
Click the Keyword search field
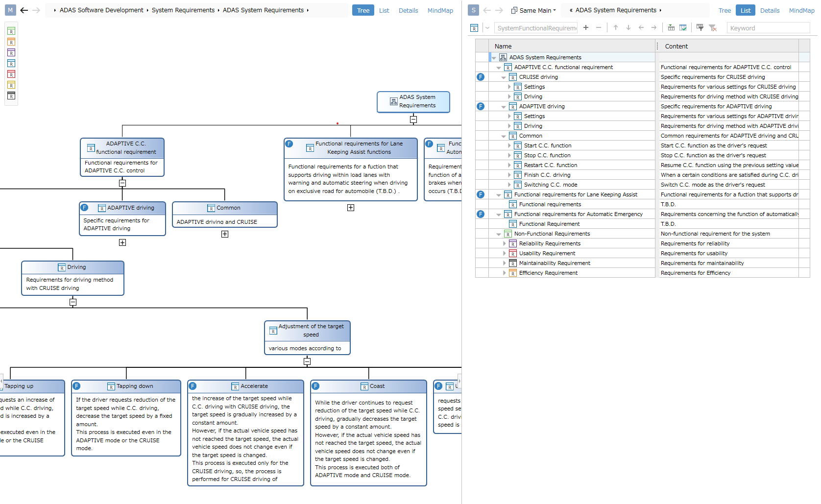(768, 28)
